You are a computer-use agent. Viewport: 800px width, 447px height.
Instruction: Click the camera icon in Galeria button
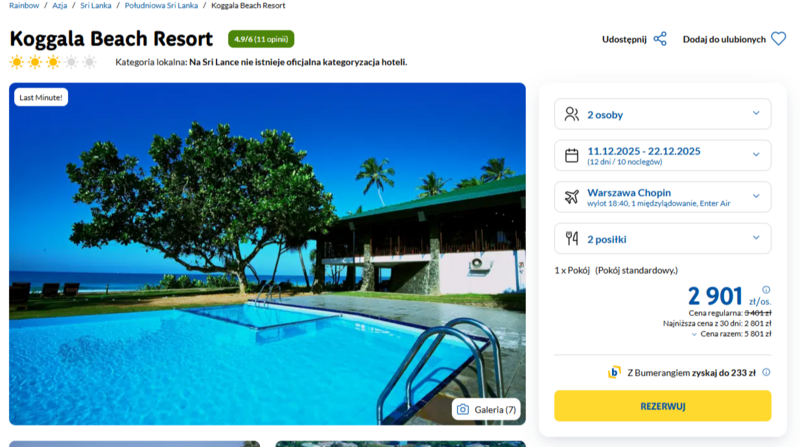tap(462, 409)
